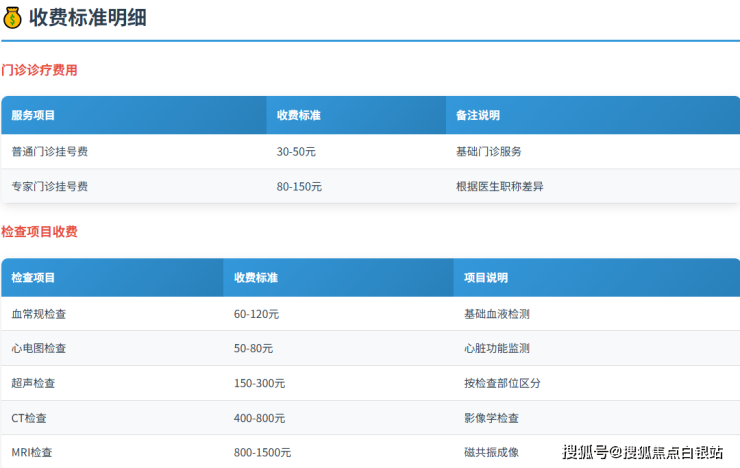Choose the MRI检查 row item
This screenshot has width=740, height=468.
[32, 452]
